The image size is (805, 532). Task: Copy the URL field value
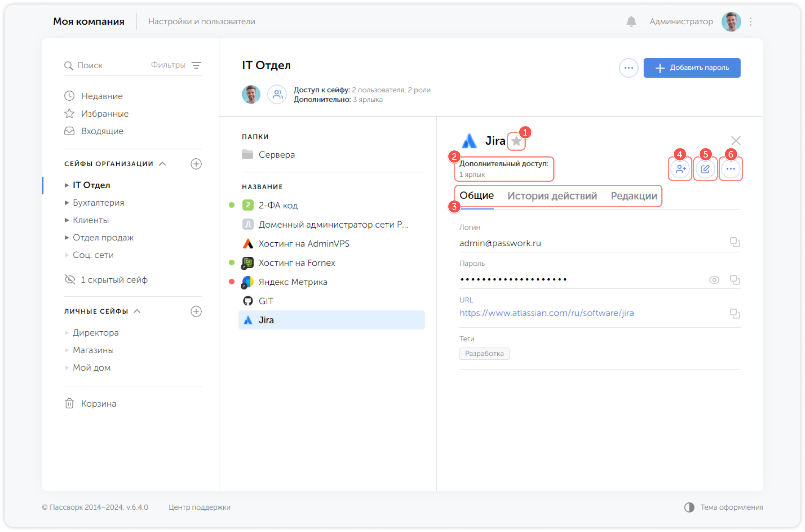735,313
